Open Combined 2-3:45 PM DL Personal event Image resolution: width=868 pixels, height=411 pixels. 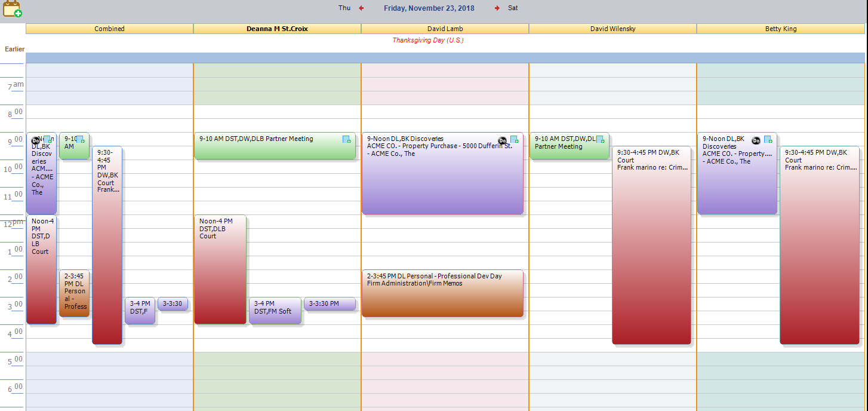click(74, 293)
